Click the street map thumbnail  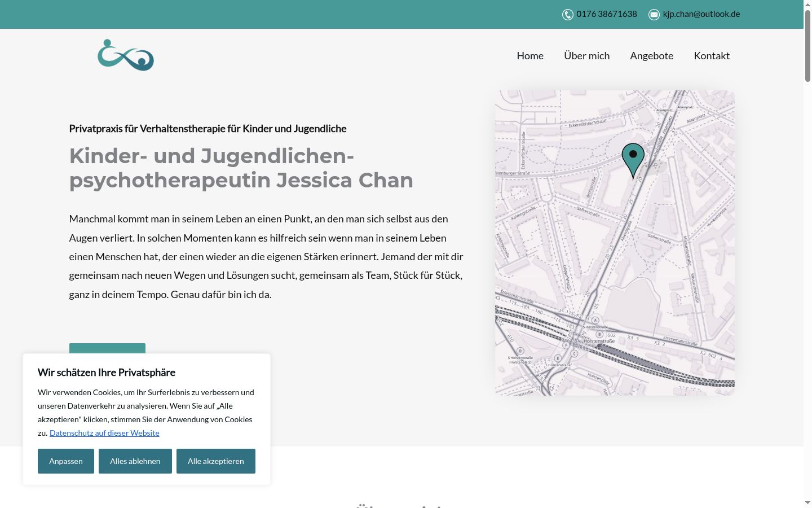pos(615,243)
